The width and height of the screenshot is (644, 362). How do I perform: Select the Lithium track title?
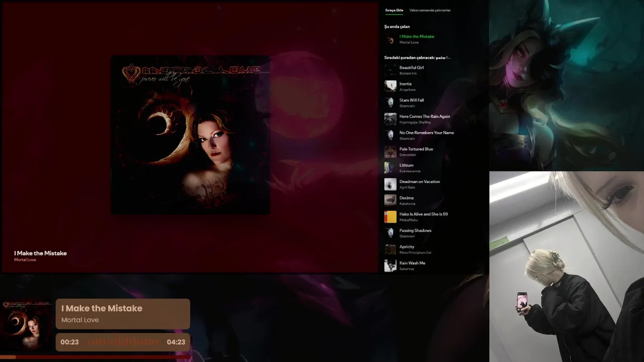[x=407, y=165]
